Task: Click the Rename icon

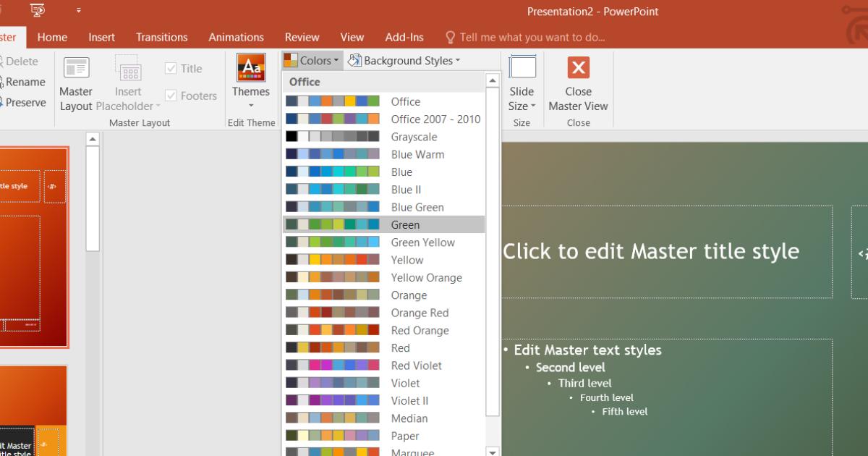Action: [x=22, y=82]
